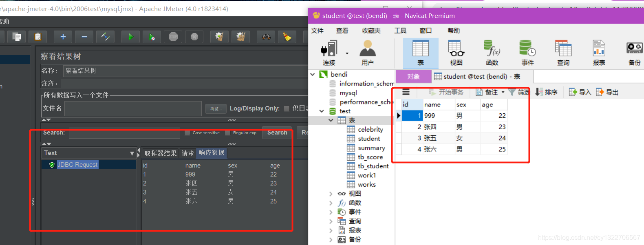Select the student @test (bendi) table tab
Screen dimensions: 644x245
482,76
